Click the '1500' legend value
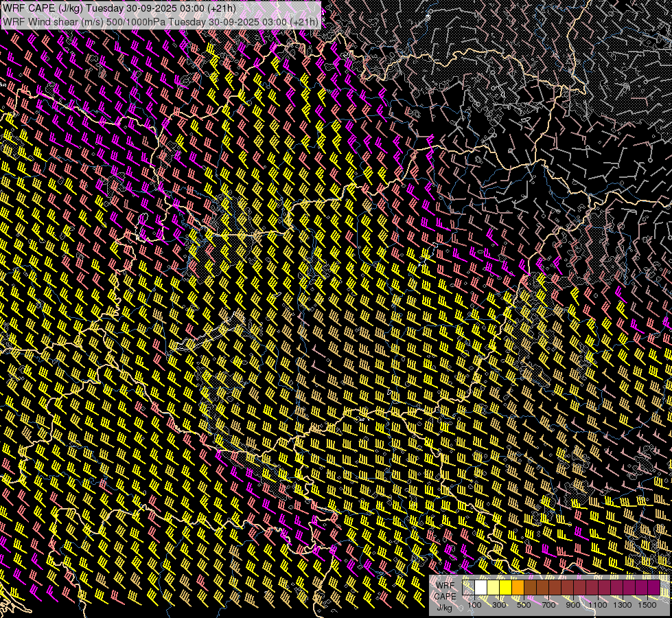The height and width of the screenshot is (618, 672). tap(647, 605)
